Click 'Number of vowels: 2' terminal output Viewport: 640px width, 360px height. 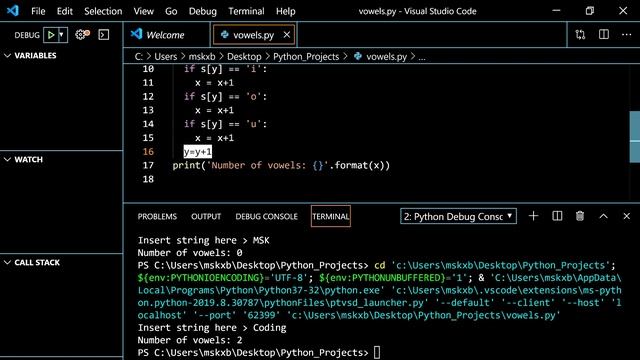[x=190, y=340]
